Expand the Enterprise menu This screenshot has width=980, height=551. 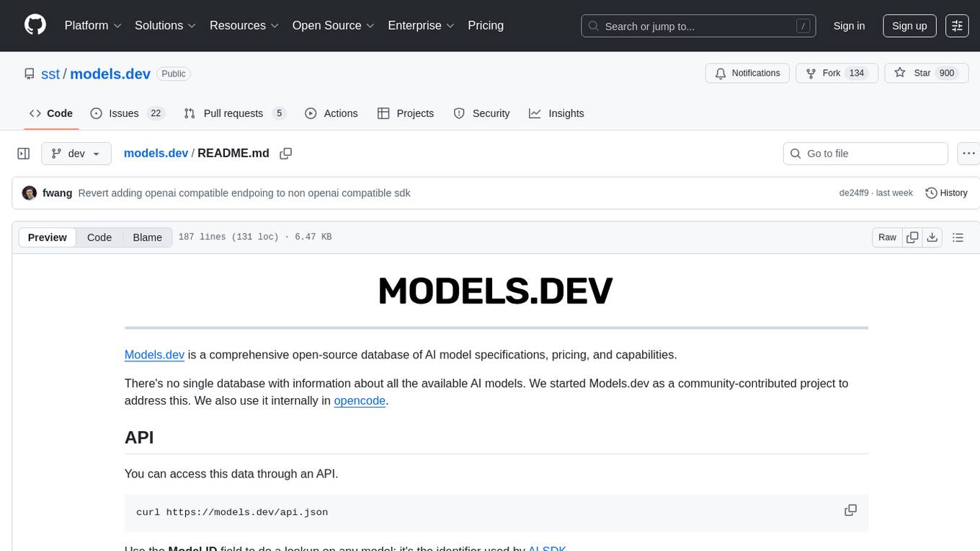(422, 25)
